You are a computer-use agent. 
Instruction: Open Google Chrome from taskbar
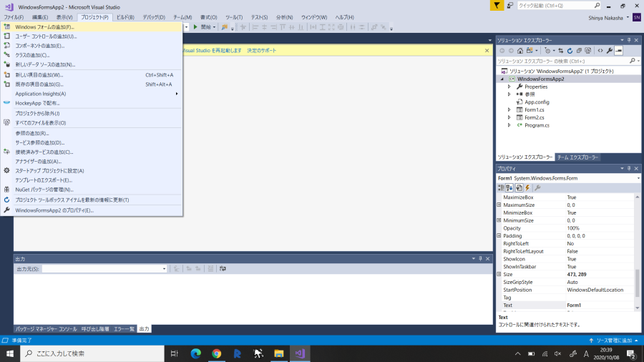click(216, 353)
